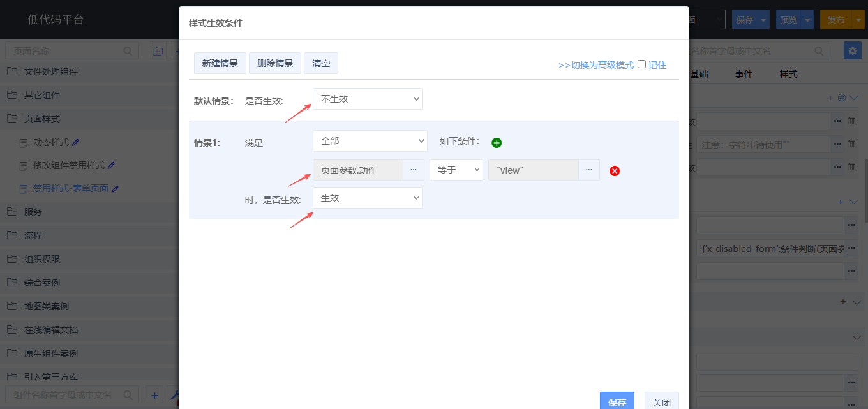Switch to the 样式 tab
The height and width of the screenshot is (409, 868).
click(788, 74)
